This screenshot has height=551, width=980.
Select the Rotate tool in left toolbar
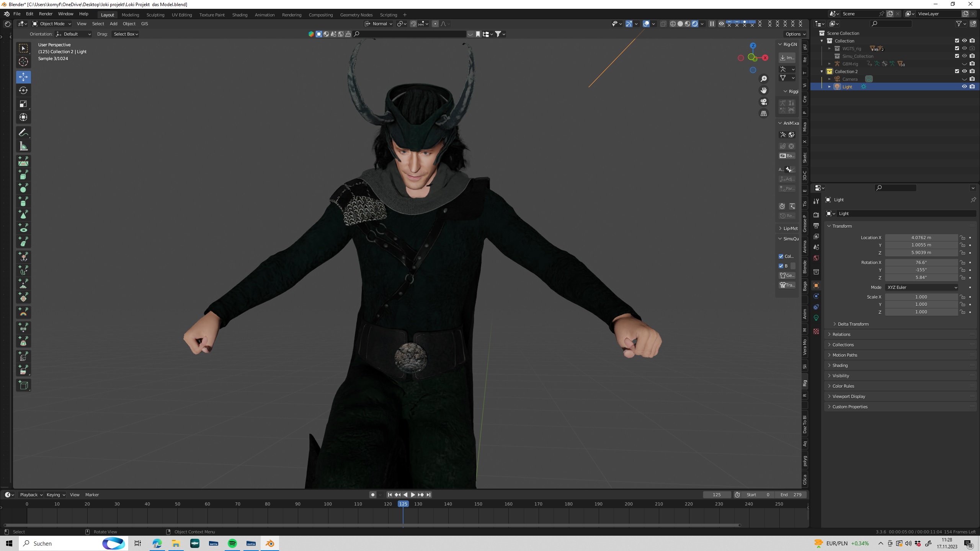coord(23,90)
